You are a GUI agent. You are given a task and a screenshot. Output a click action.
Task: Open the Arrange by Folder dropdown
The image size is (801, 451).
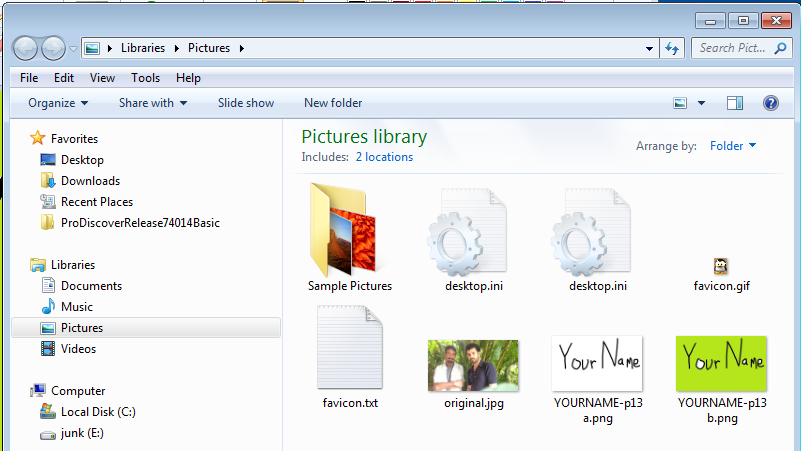(x=733, y=146)
